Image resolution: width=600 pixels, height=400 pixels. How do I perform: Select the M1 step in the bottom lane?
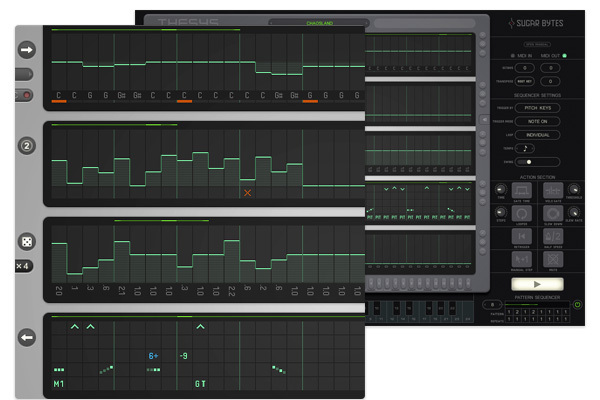(59, 384)
